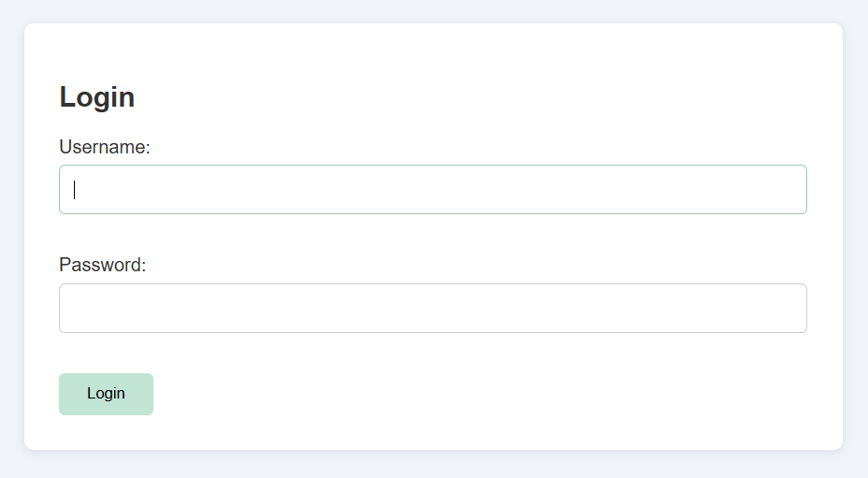
Task: Focus the text box under Password
Action: pos(432,309)
